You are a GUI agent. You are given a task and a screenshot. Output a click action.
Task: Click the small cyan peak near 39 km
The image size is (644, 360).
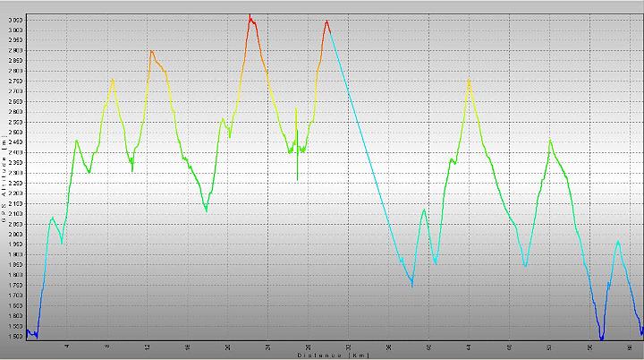coord(424,210)
